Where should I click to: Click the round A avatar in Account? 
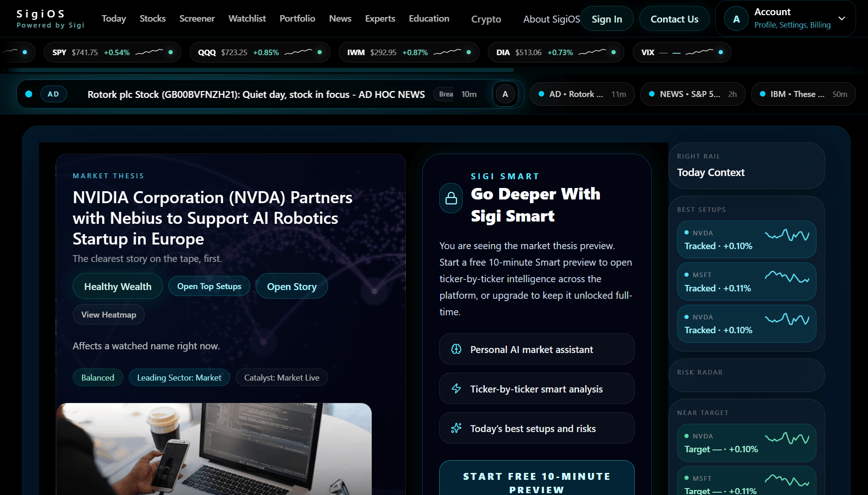click(x=736, y=19)
